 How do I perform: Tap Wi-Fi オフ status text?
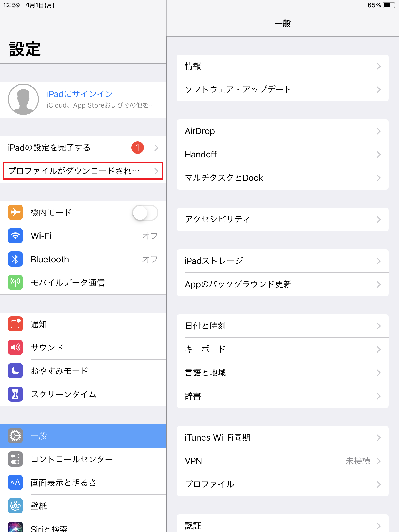(x=150, y=236)
